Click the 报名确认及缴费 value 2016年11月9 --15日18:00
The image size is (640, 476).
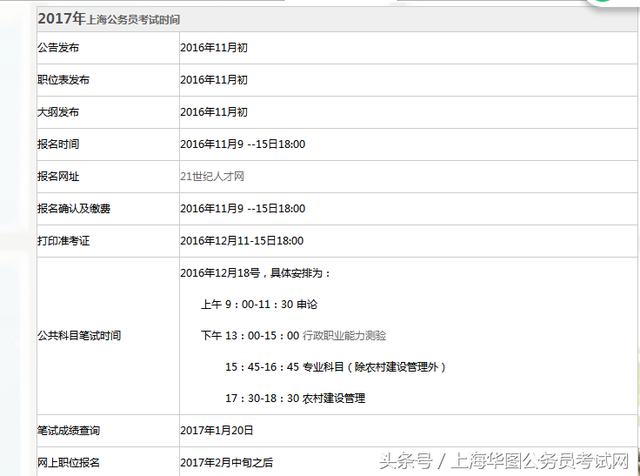pos(243,209)
